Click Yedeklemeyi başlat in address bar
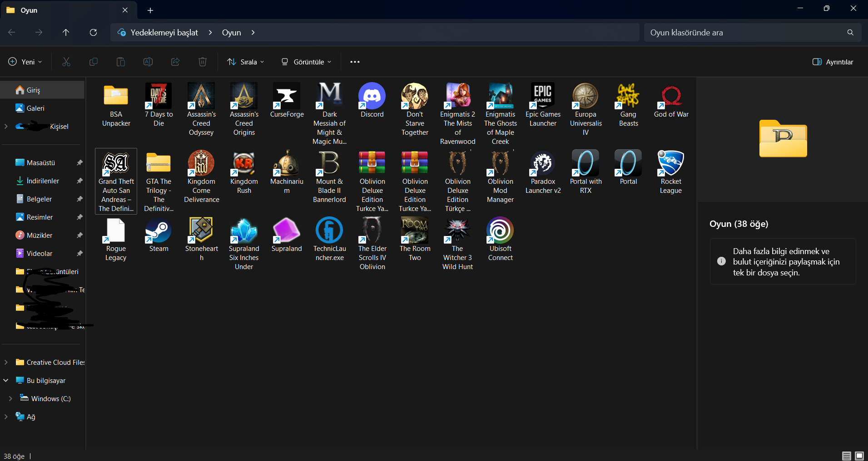The image size is (868, 461). click(164, 33)
